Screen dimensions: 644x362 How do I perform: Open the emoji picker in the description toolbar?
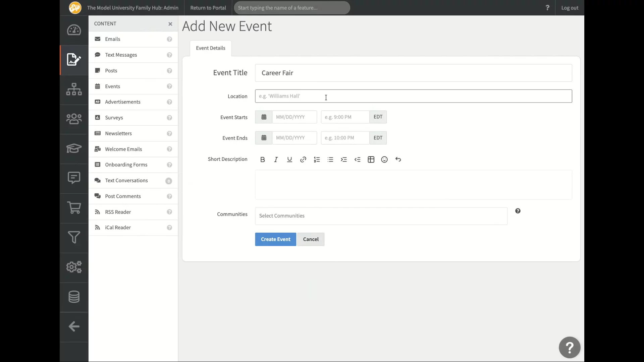coord(384,160)
